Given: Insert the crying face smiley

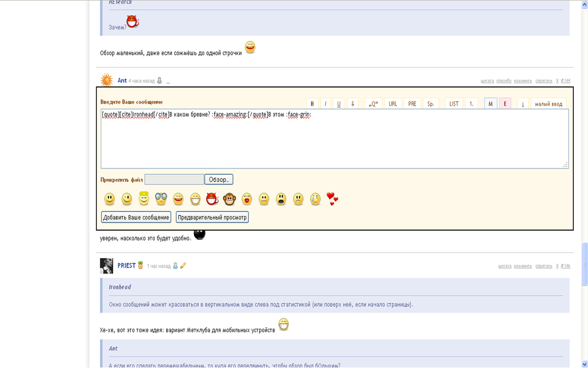Looking at the screenshot, I should (315, 199).
